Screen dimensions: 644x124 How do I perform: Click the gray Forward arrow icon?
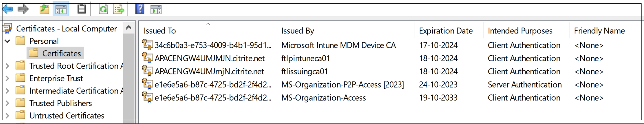[23, 9]
